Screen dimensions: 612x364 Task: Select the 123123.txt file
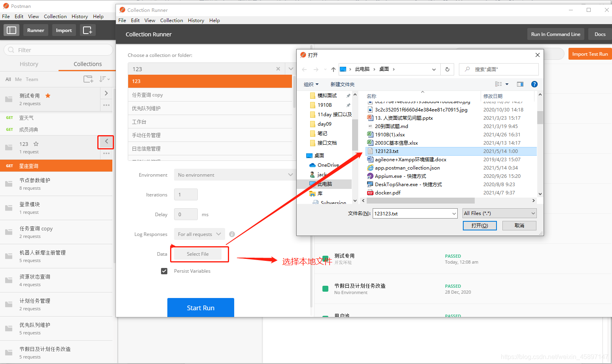pos(451,151)
